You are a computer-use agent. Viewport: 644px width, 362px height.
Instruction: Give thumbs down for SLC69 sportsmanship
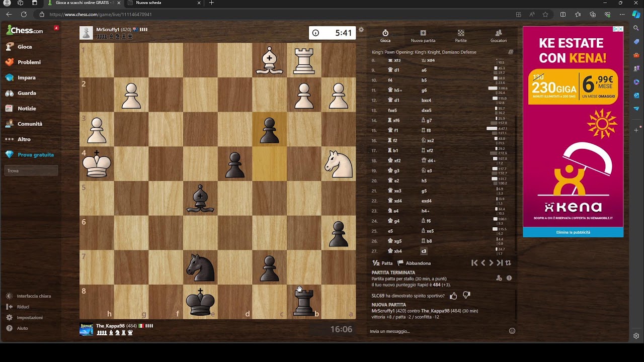[x=466, y=296]
